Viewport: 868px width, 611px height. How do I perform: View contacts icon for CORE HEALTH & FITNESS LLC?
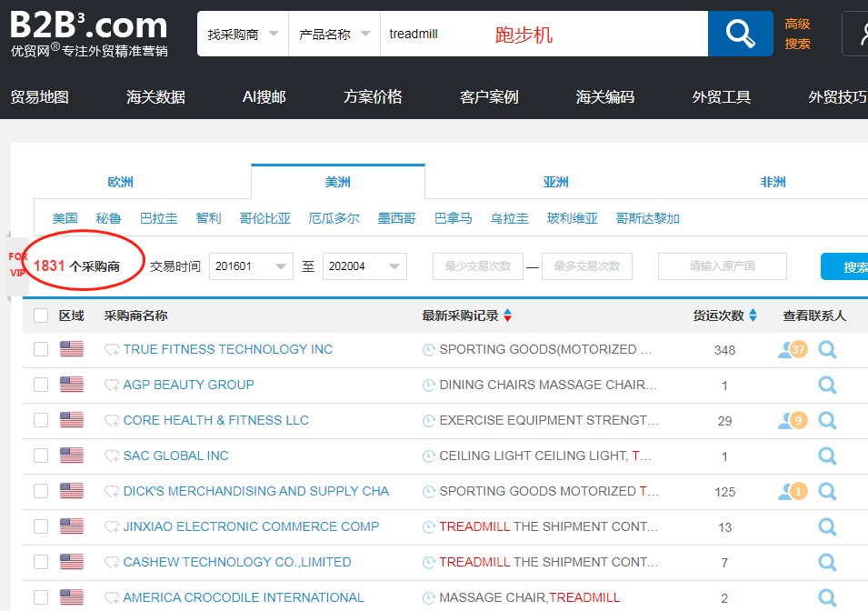coord(793,420)
